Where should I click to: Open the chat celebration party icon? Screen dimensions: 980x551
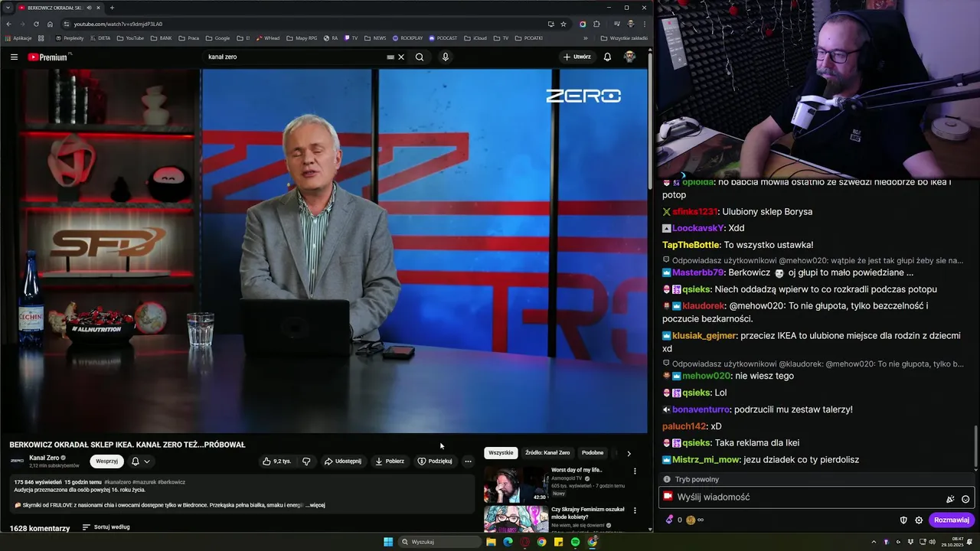click(x=950, y=499)
